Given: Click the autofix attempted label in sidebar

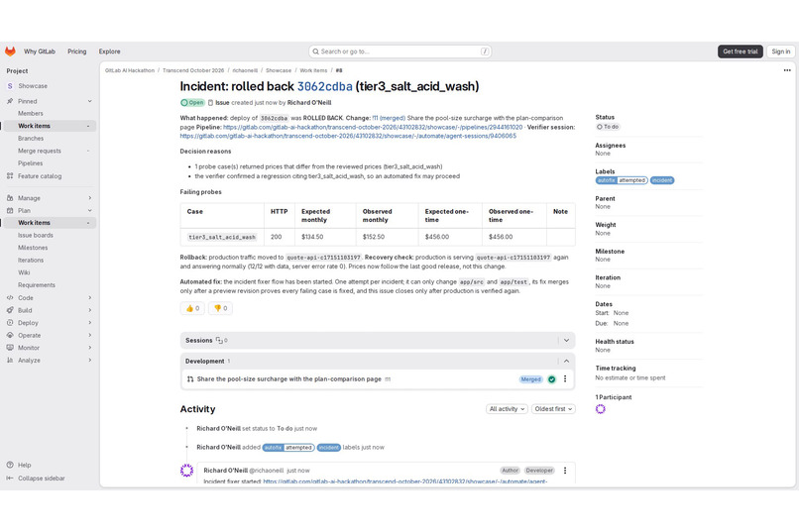Looking at the screenshot, I should 622,180.
